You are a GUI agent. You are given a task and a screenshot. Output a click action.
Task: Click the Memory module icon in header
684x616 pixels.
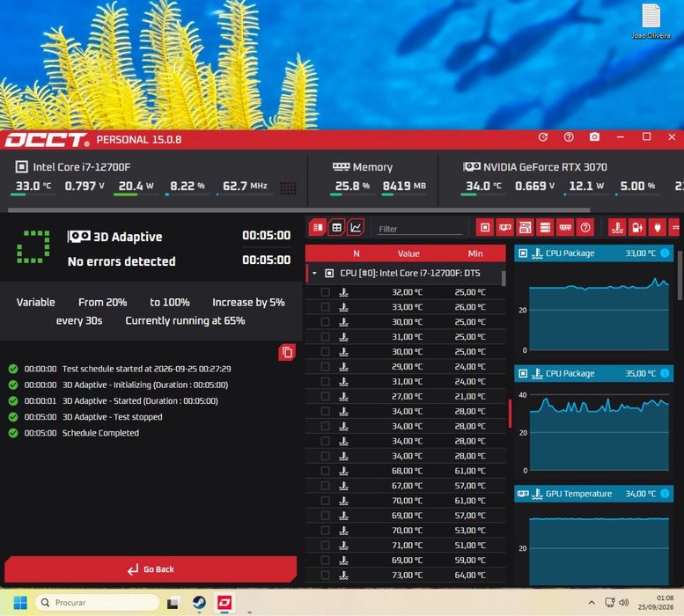(x=342, y=166)
